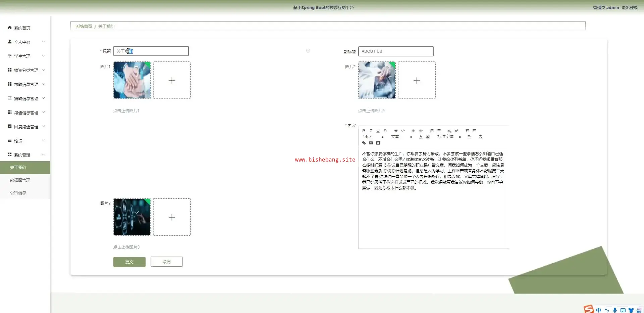
Task: Apply subscript formatting
Action: pyautogui.click(x=449, y=131)
